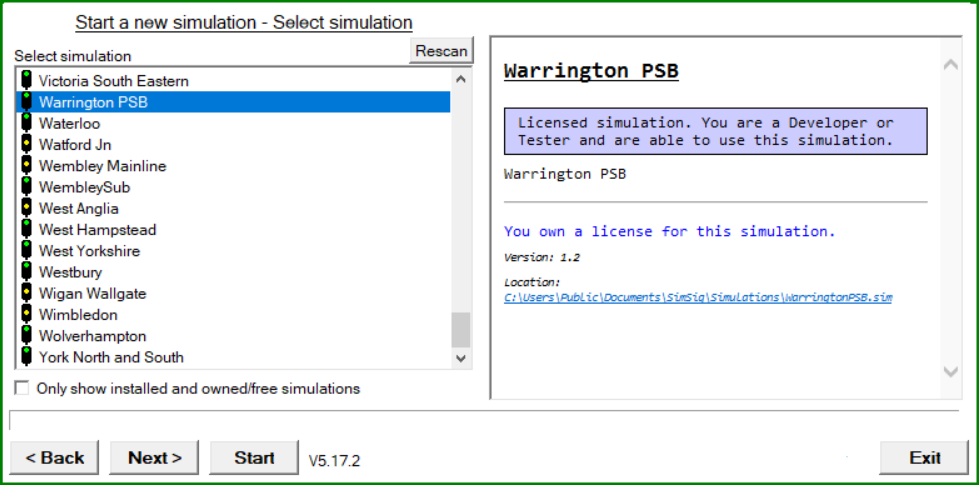979x485 pixels.
Task: Click the yellow signal icon beside Watford Jn
Action: tap(26, 144)
